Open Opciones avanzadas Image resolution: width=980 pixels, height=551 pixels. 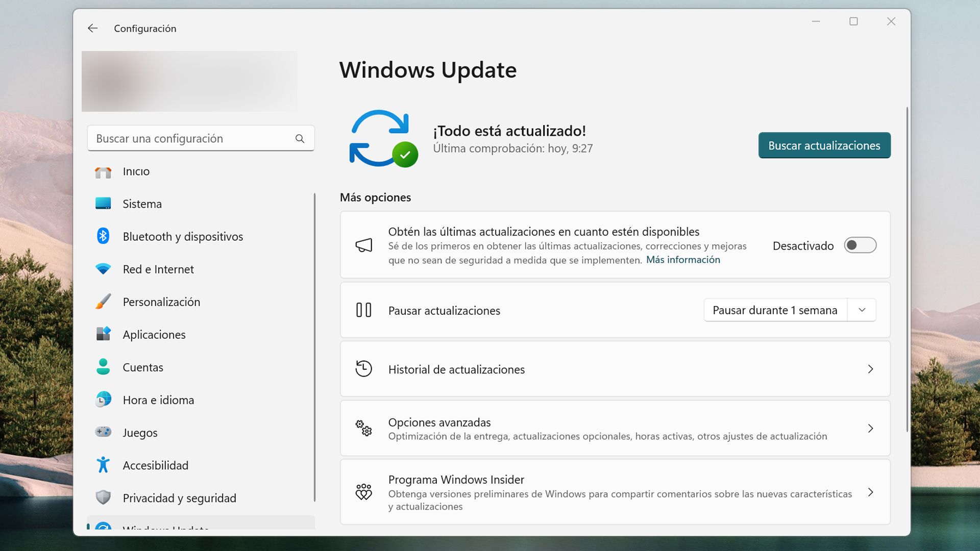pyautogui.click(x=615, y=428)
